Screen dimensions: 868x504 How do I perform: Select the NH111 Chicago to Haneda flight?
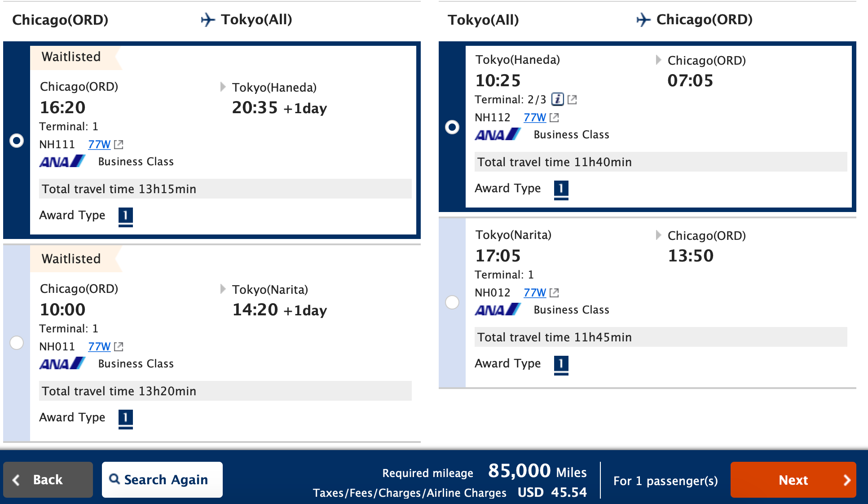pos(17,141)
